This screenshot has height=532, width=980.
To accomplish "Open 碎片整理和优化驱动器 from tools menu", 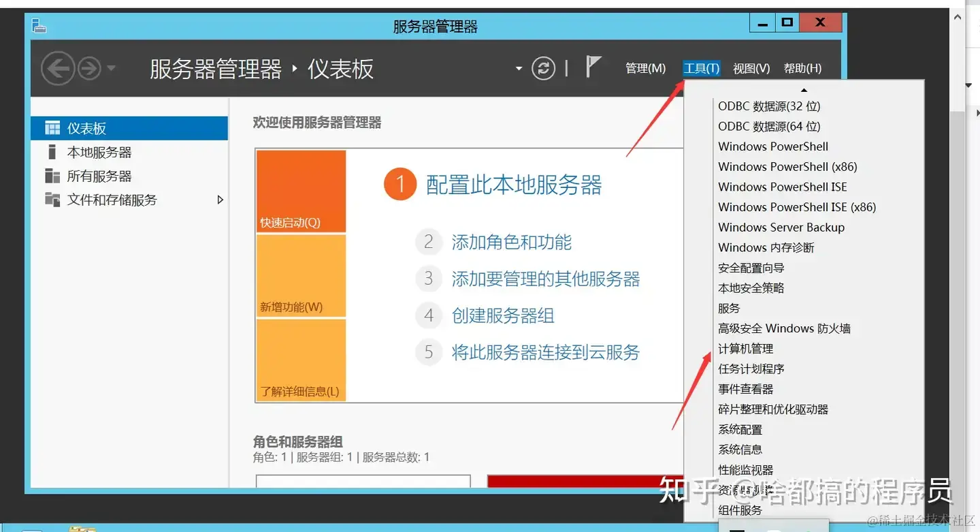I will (x=773, y=409).
